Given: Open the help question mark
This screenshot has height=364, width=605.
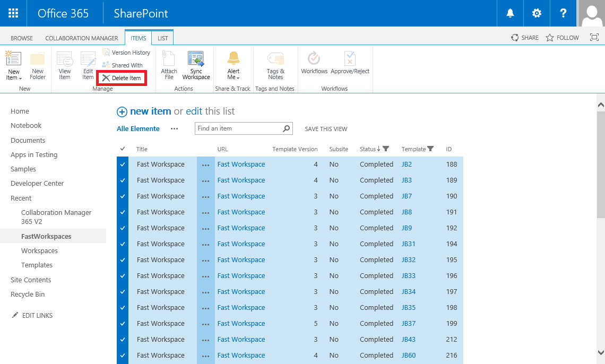Looking at the screenshot, I should coord(563,13).
